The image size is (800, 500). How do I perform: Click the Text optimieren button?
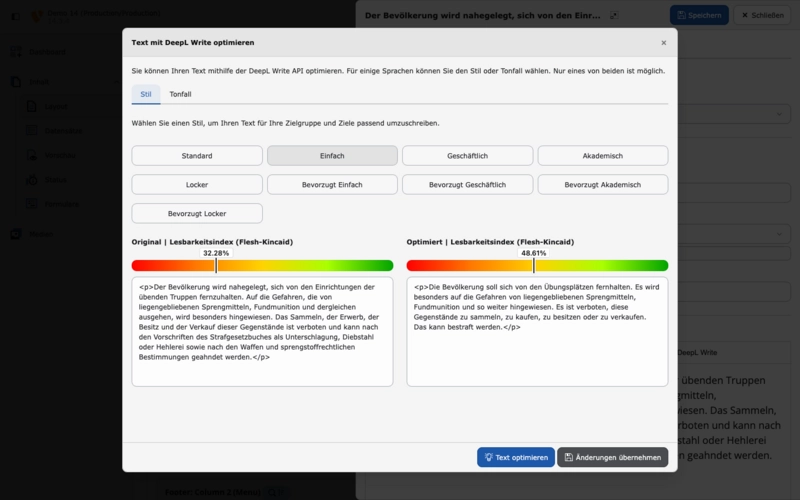coord(516,457)
